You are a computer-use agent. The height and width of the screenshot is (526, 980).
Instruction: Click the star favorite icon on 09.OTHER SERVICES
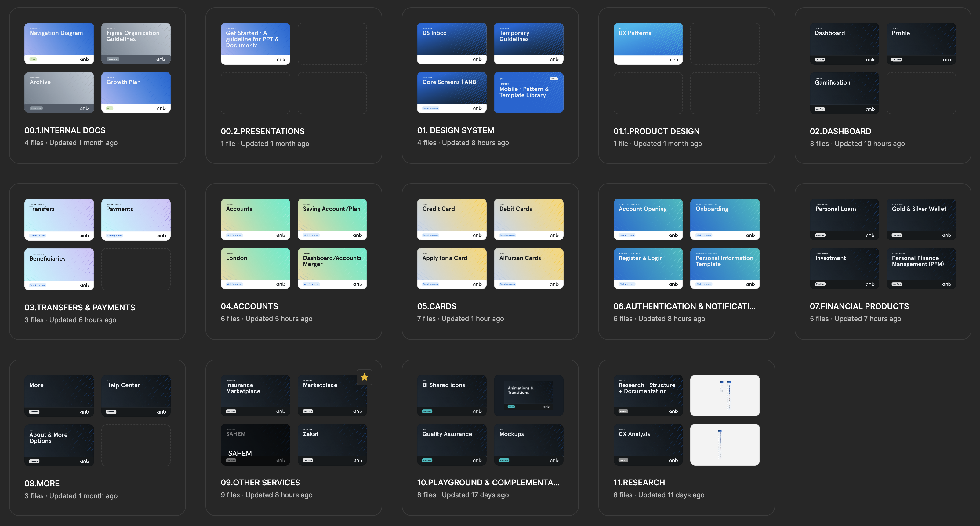[x=364, y=377]
